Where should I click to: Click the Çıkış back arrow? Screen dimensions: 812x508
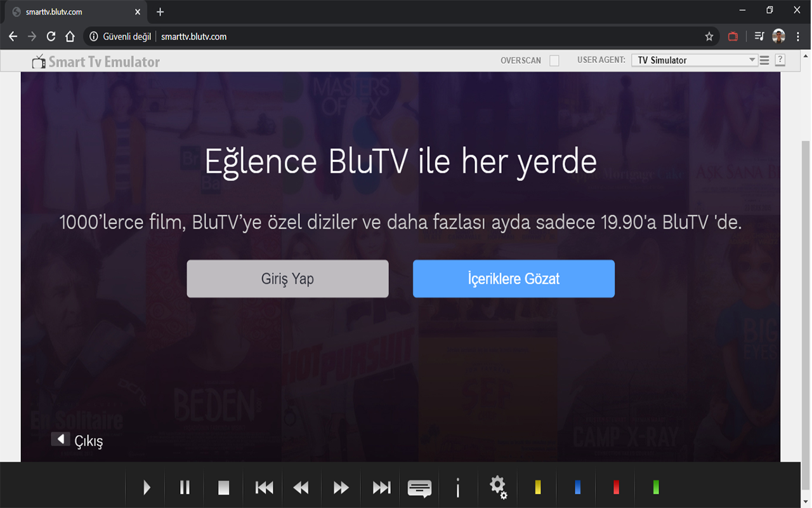click(60, 439)
